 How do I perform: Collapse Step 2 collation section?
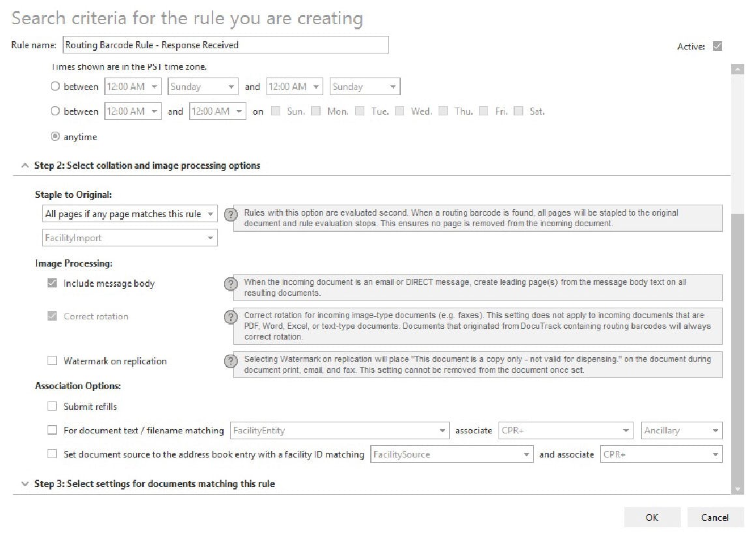[x=25, y=166]
